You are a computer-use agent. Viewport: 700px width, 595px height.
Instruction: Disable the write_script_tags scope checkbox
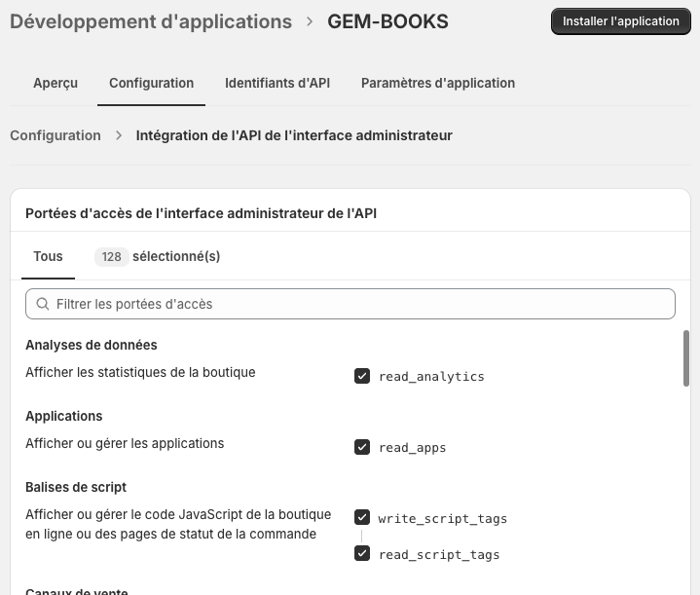(x=362, y=518)
